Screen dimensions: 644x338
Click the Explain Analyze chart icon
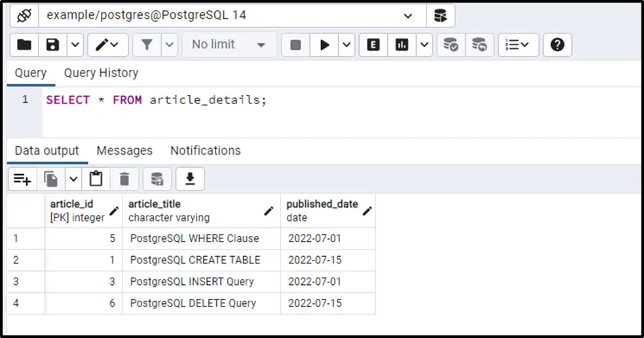[402, 45]
